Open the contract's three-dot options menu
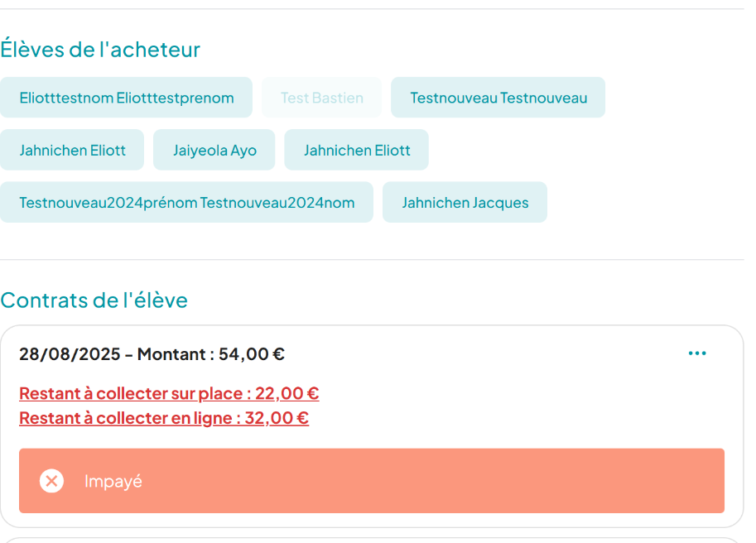Screen dimensions: 756x543 point(697,354)
